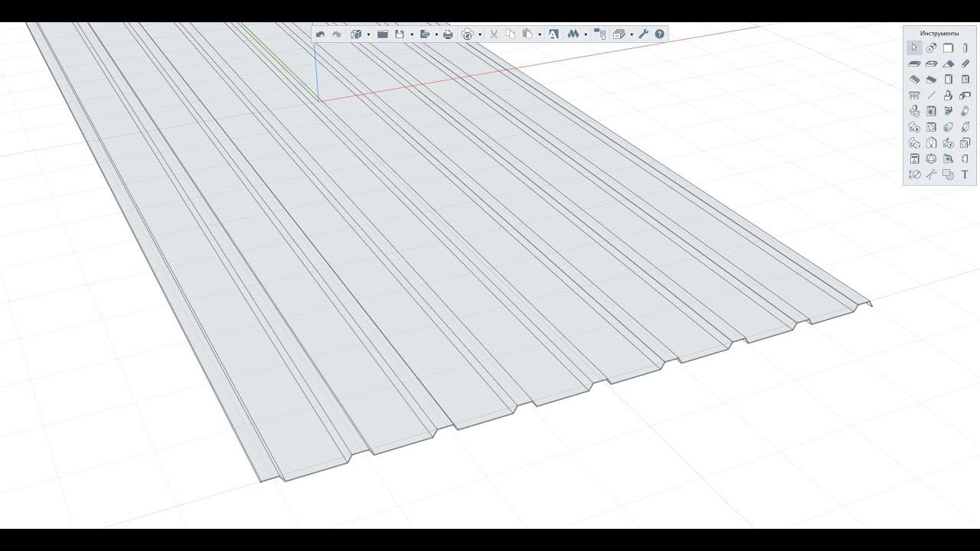Select the arrow selection tool in Инструменты
Screen dimensions: 980x551
coord(914,47)
